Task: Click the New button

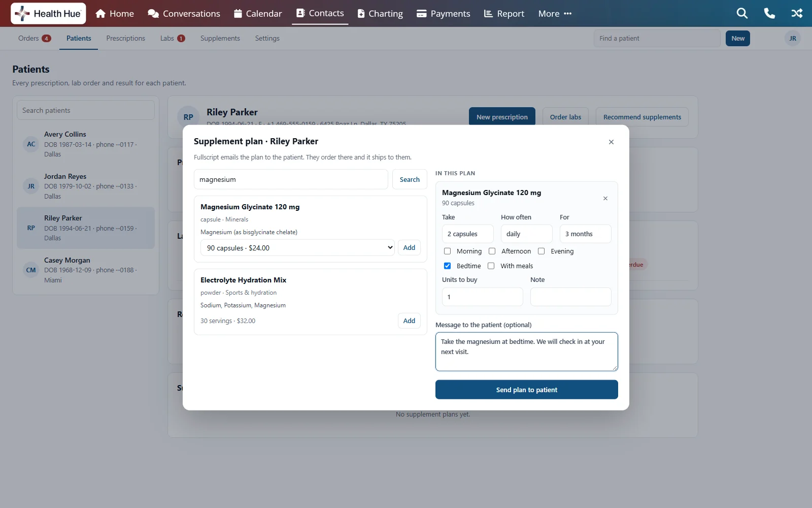Action: pos(738,39)
